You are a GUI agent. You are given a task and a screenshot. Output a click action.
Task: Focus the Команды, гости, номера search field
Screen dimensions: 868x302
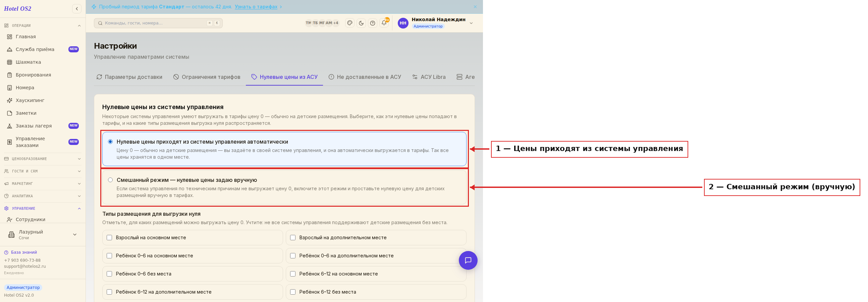[x=158, y=23]
